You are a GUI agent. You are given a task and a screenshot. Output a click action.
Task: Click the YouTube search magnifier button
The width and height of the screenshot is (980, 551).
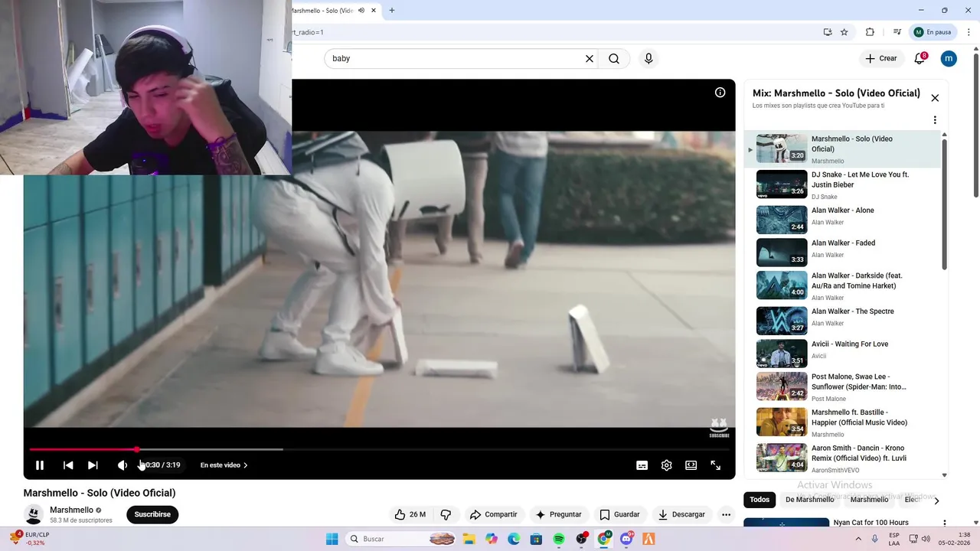[x=614, y=58]
